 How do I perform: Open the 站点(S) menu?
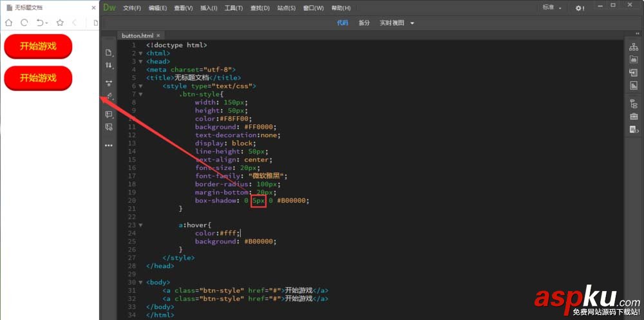click(287, 8)
